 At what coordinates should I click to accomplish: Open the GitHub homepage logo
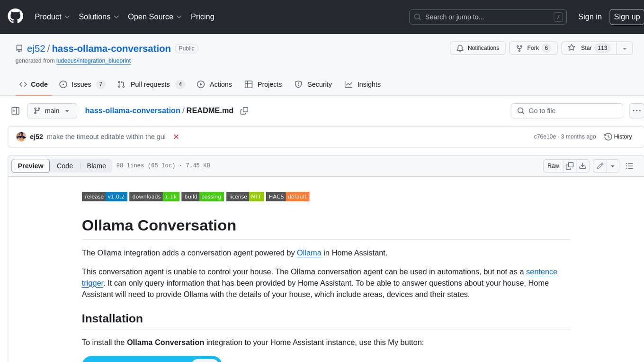click(x=15, y=17)
